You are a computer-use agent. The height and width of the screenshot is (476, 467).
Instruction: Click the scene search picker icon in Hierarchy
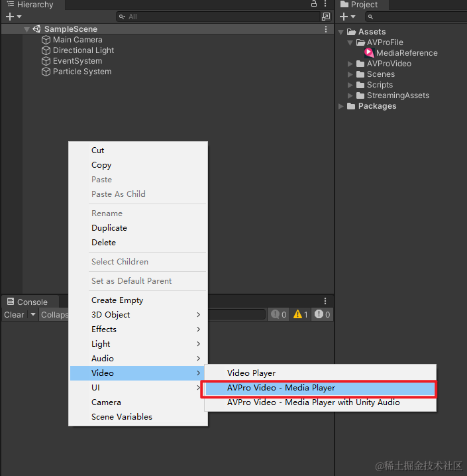326,17
